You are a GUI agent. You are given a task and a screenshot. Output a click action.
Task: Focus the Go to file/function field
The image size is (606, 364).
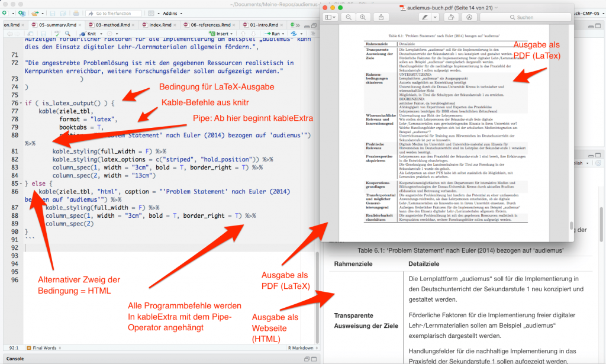(x=113, y=13)
